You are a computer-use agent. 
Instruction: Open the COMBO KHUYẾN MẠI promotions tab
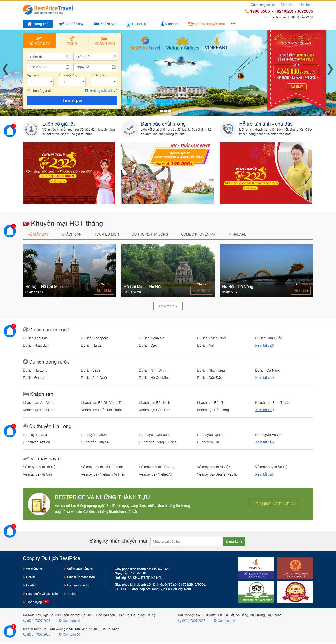click(x=199, y=234)
